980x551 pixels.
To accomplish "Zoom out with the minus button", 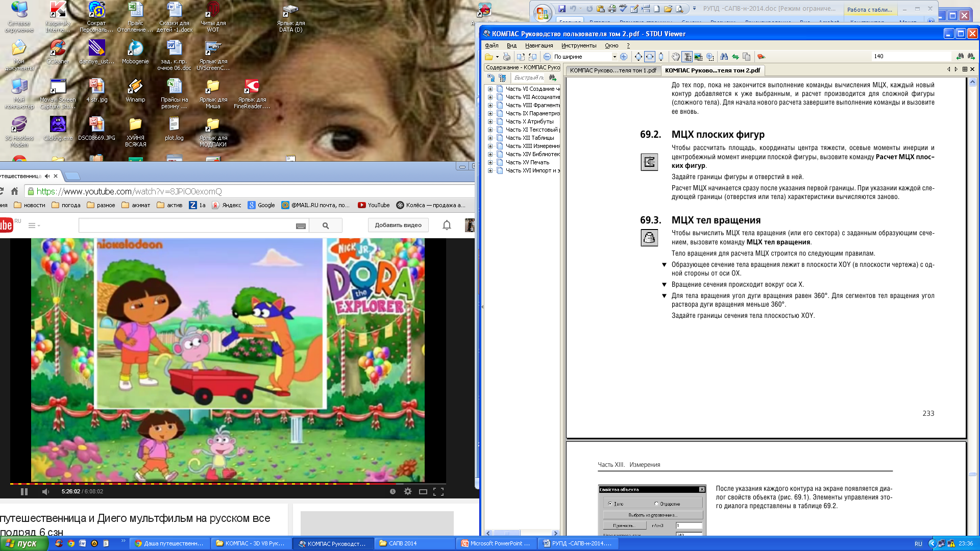I will (547, 57).
